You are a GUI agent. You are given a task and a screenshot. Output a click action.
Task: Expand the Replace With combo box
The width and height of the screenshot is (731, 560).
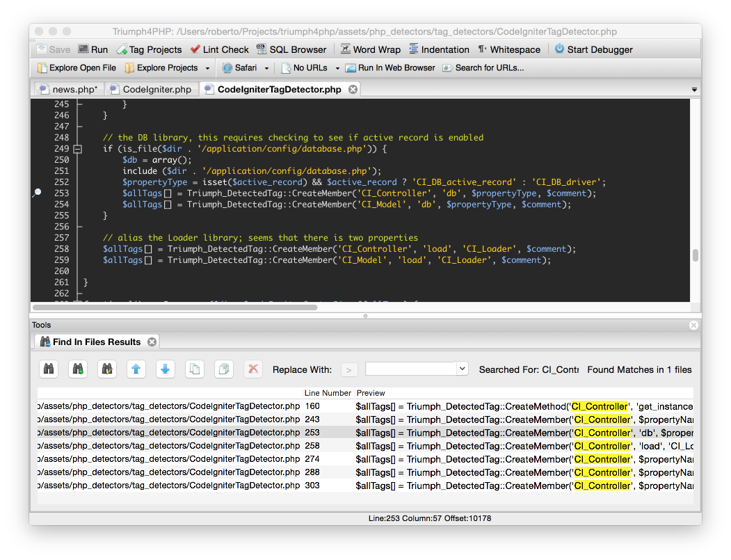click(462, 369)
